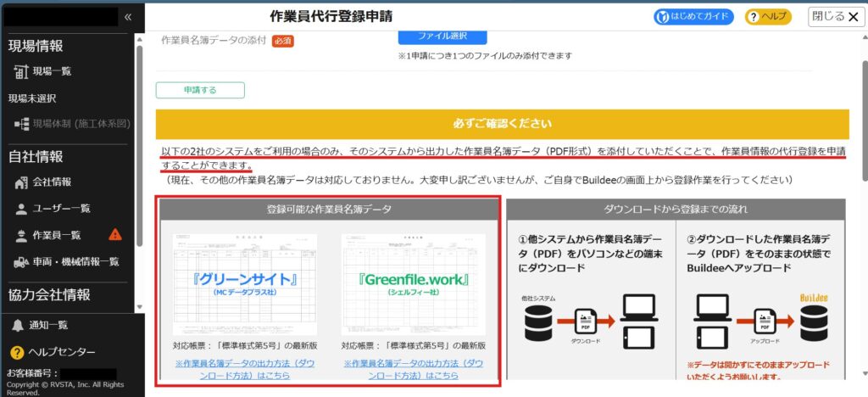Screen dimensions: 868x397
Task: Click the 現場体制 (施工体系図) tree icon
Action: [21, 124]
